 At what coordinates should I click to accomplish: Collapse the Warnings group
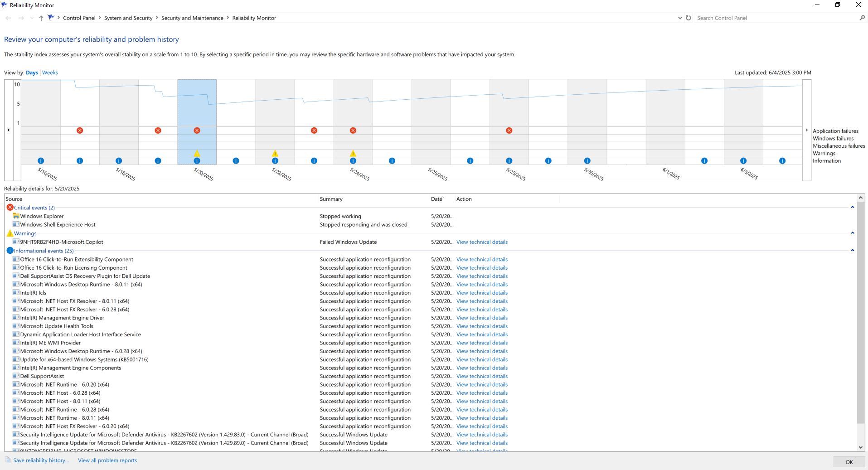tap(852, 233)
